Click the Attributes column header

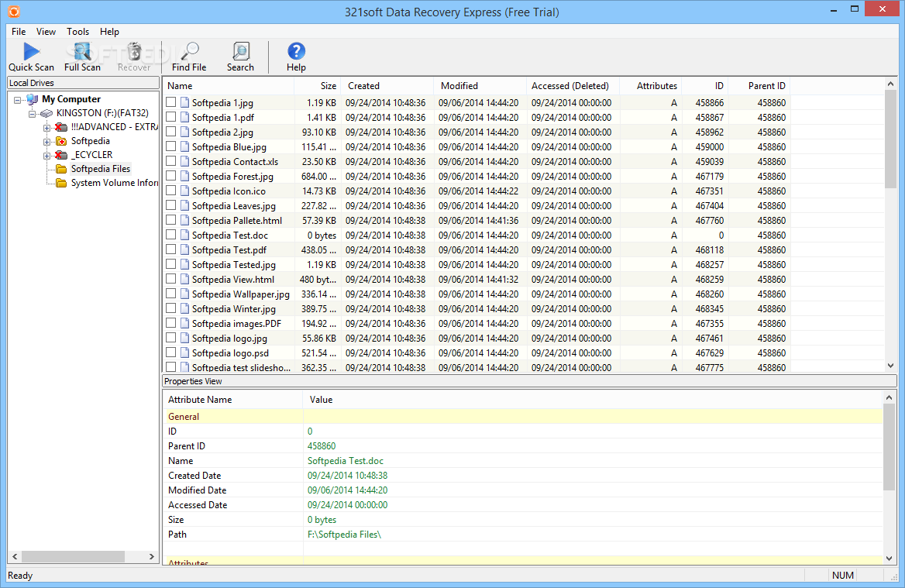point(651,86)
